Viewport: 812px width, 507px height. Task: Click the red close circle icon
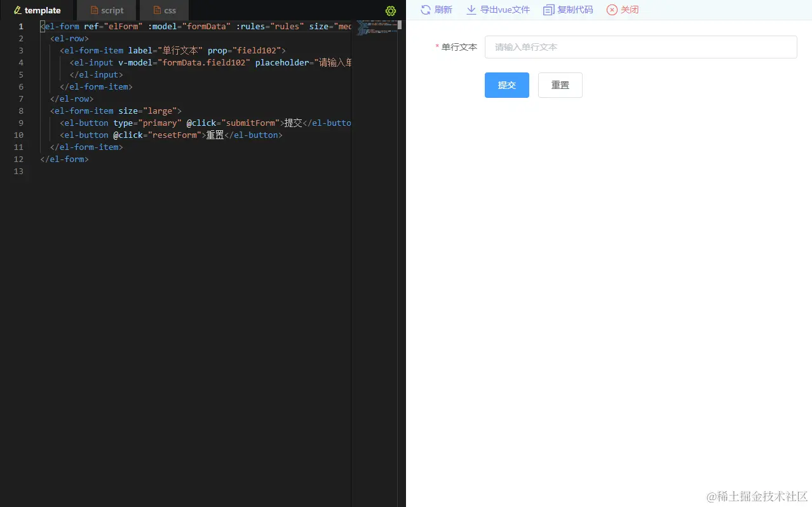612,10
